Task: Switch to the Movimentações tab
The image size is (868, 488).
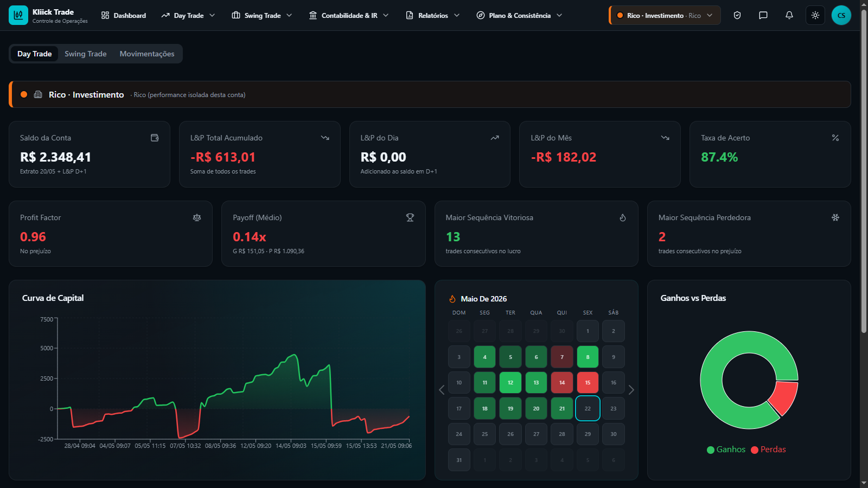Action: (x=147, y=54)
